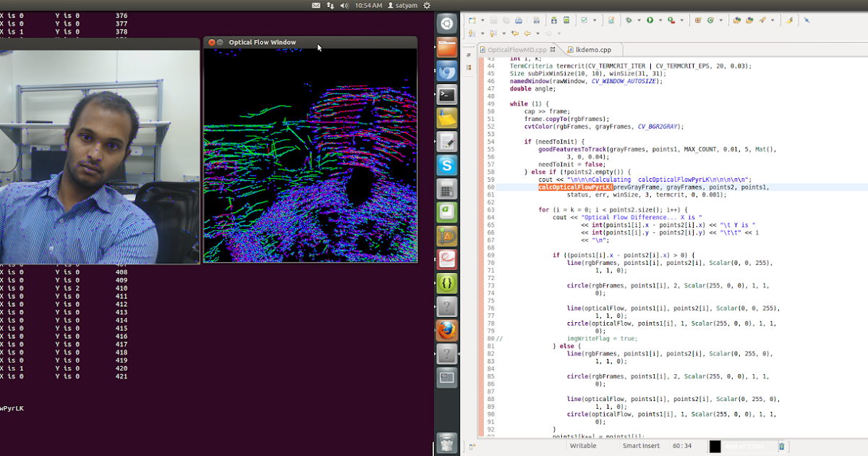The image size is (868, 456).
Task: Open Skype from the Ubuntu launcher
Action: [446, 165]
